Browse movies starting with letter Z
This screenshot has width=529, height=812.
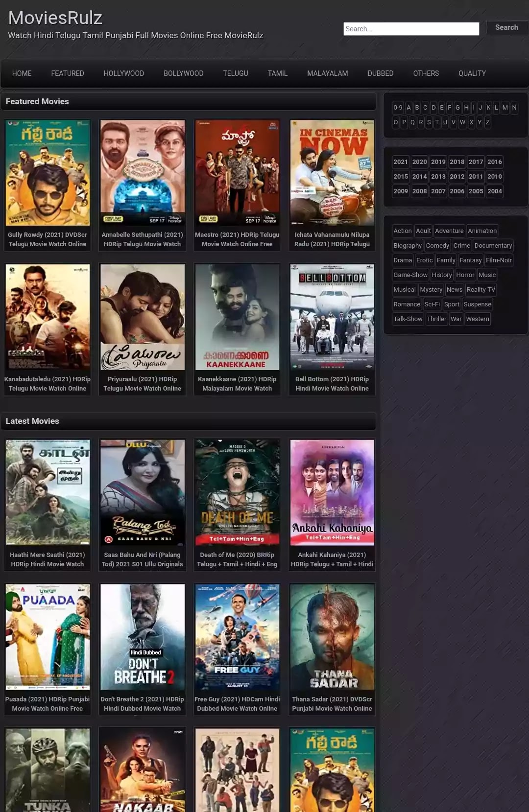click(487, 122)
